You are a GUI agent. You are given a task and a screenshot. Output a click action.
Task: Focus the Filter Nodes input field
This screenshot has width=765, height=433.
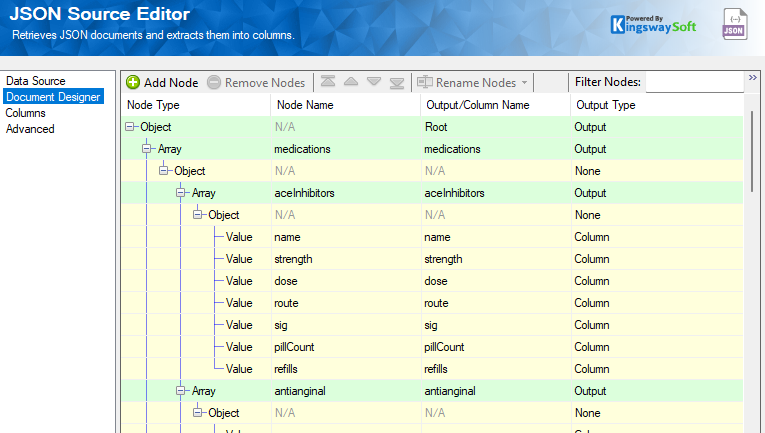[x=694, y=82]
